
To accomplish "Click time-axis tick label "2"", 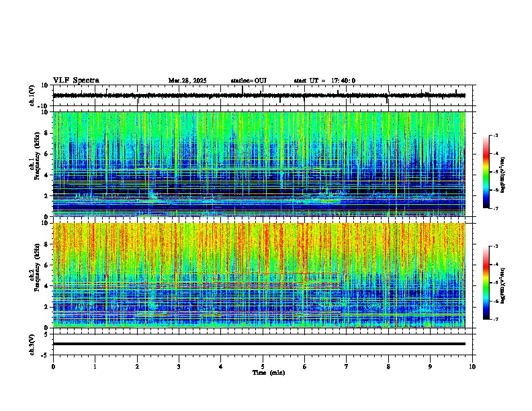I will pos(137,367).
